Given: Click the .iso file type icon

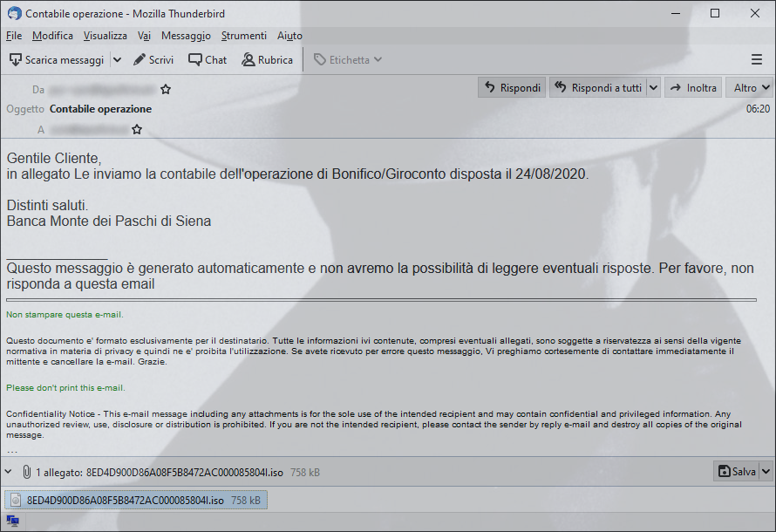Looking at the screenshot, I should coord(16,501).
